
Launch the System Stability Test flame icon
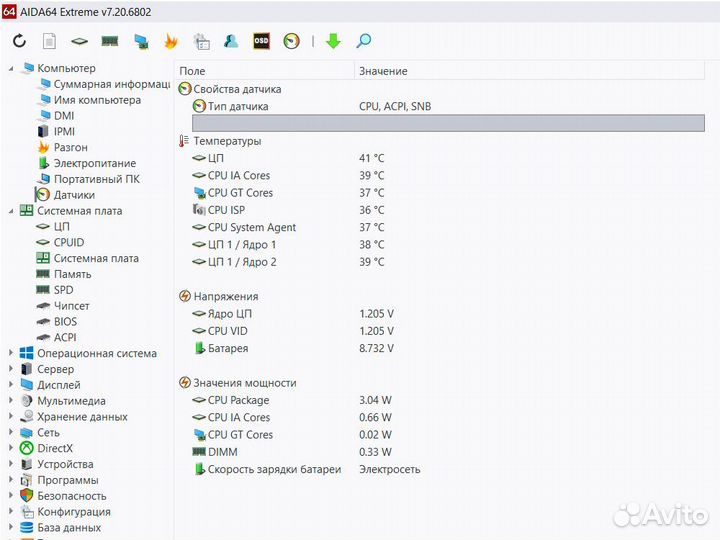click(171, 41)
